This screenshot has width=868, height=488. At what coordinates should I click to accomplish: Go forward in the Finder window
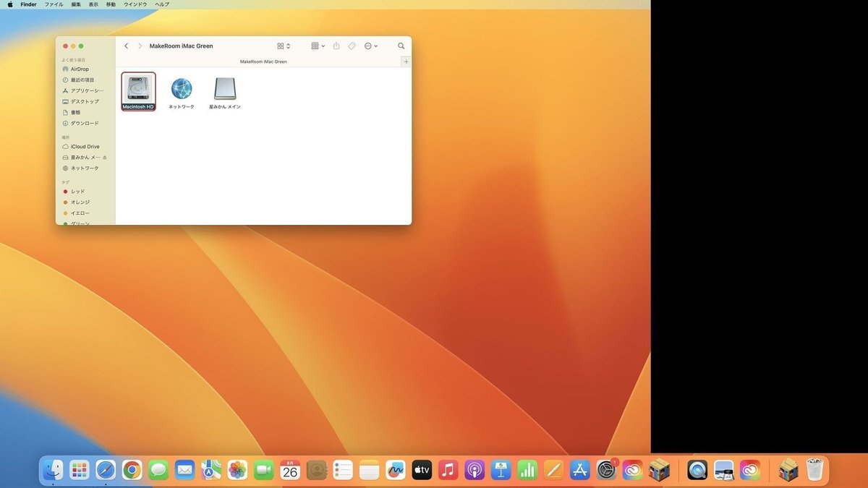point(140,46)
